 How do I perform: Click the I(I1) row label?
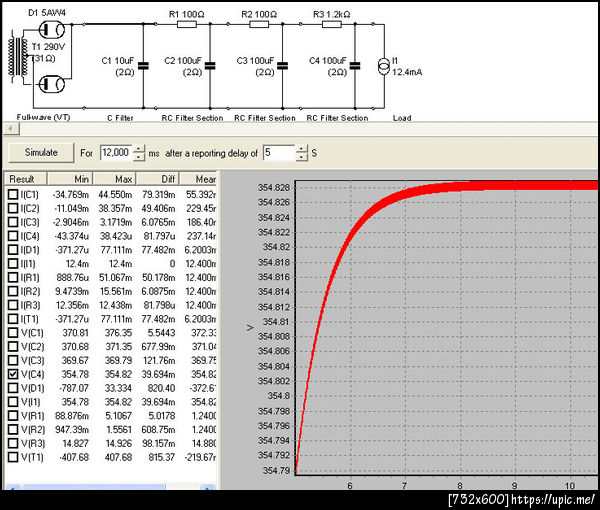pos(28,264)
